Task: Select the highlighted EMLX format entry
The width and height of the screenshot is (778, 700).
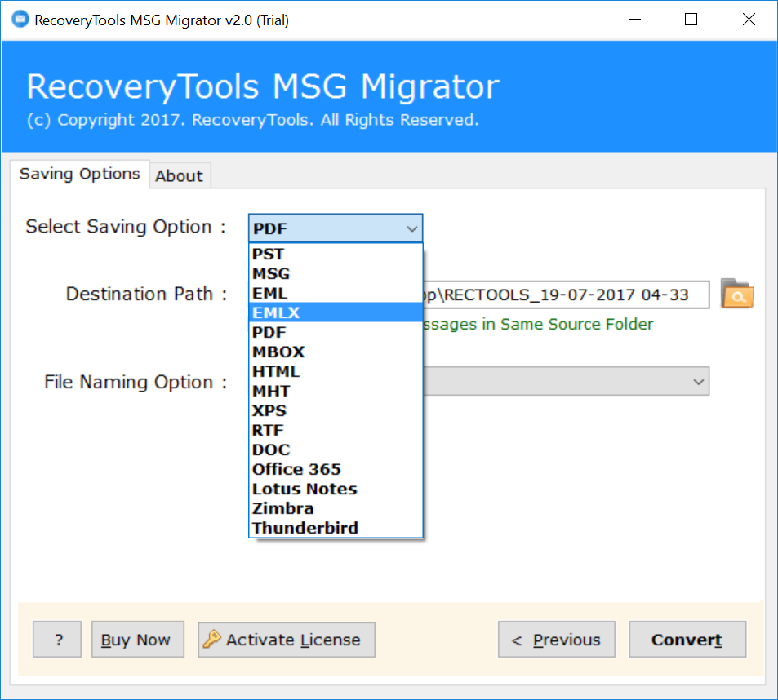Action: tap(336, 312)
